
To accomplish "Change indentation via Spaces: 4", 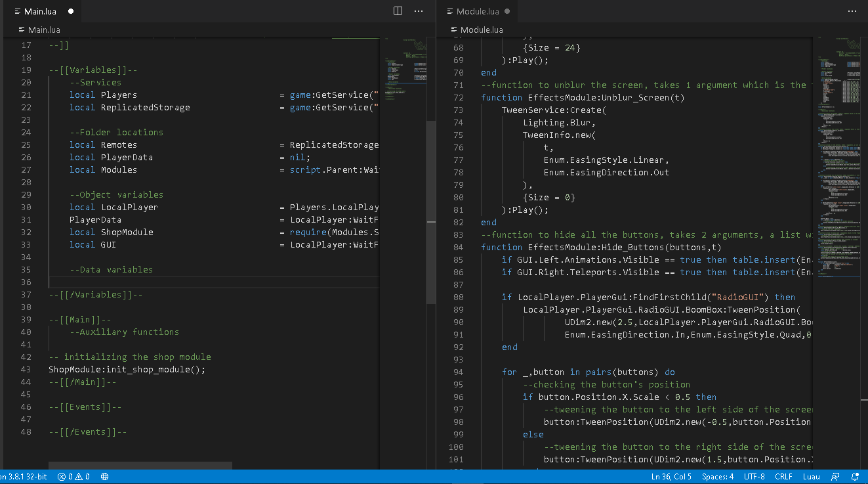I will pos(718,477).
